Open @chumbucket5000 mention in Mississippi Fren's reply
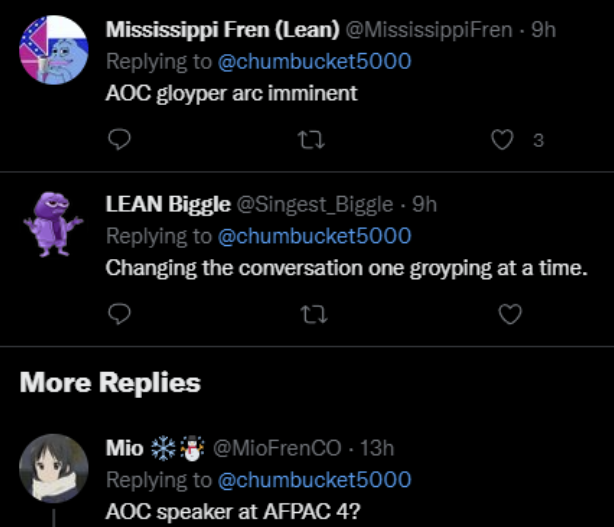614x527 pixels. coord(314,61)
